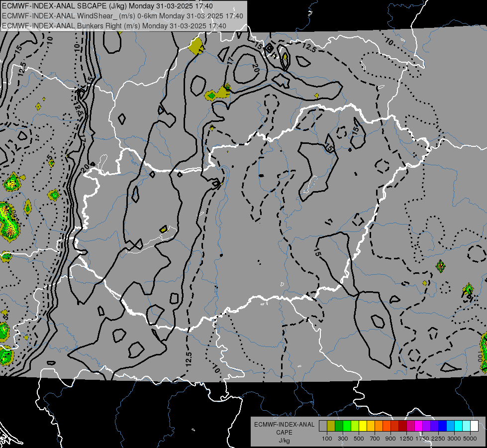Viewport: 487px width, 448px height.
Task: Click the orange legend swatch
Action: pos(379,426)
